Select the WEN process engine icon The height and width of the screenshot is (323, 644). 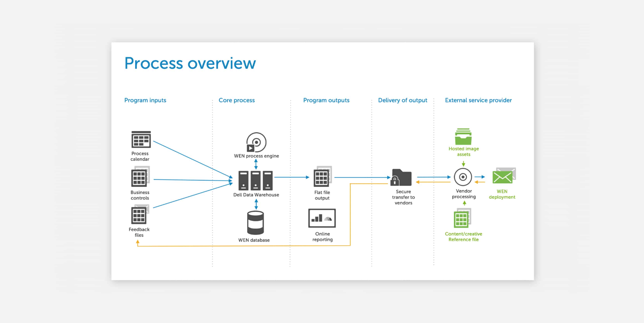pos(256,142)
